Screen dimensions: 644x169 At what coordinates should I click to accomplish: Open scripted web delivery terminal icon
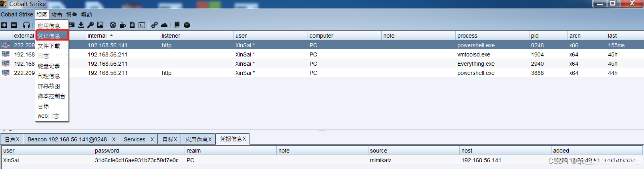tap(142, 25)
